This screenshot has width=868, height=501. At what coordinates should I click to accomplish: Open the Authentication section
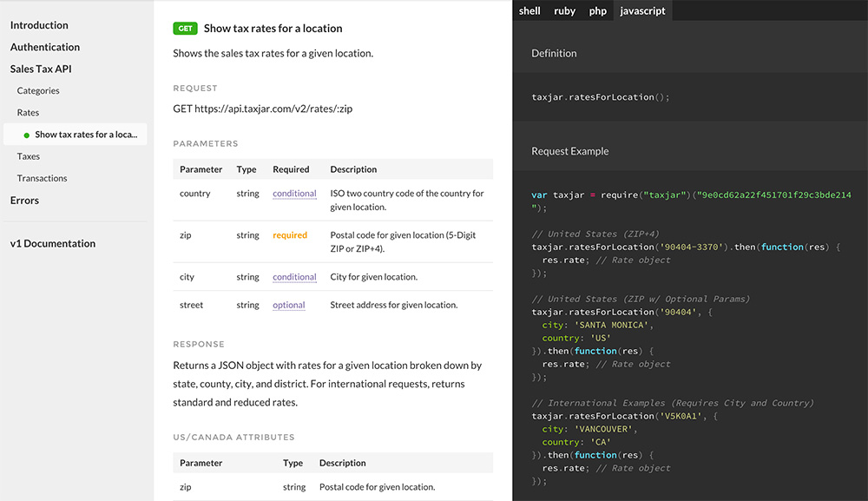(45, 47)
